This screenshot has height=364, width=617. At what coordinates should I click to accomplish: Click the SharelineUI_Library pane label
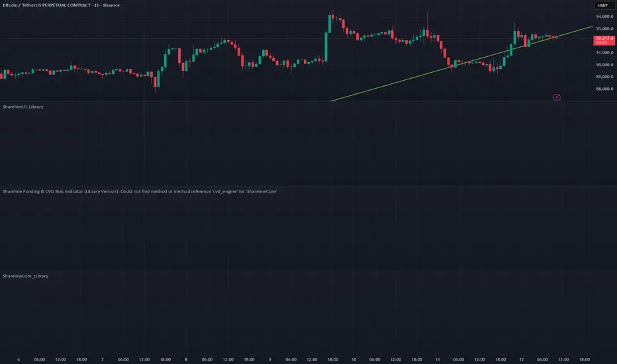click(x=23, y=107)
